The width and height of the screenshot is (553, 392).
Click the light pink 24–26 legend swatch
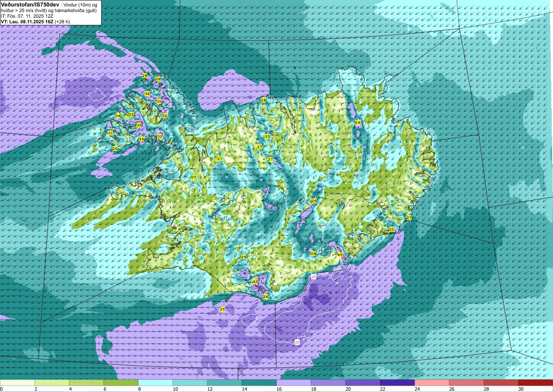(x=432, y=383)
